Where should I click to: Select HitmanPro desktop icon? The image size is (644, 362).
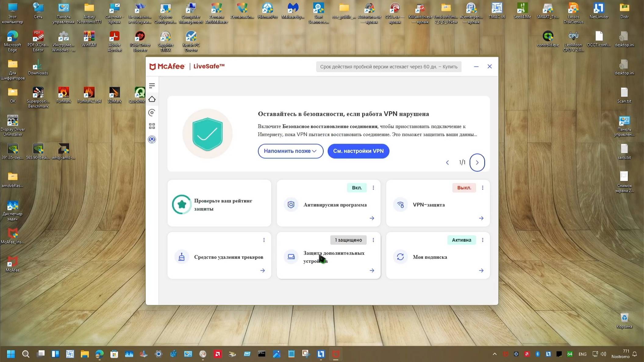(x=267, y=11)
